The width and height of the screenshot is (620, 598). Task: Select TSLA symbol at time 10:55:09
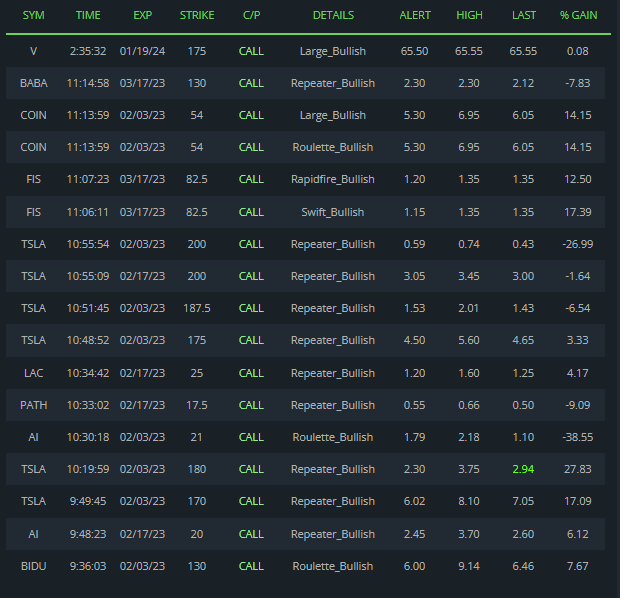tap(34, 276)
